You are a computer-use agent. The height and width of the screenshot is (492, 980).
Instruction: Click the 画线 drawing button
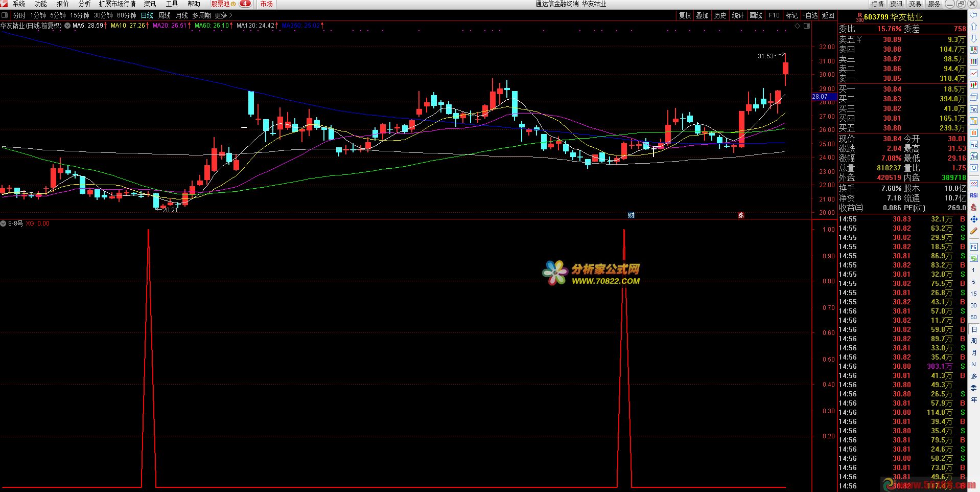click(x=756, y=16)
